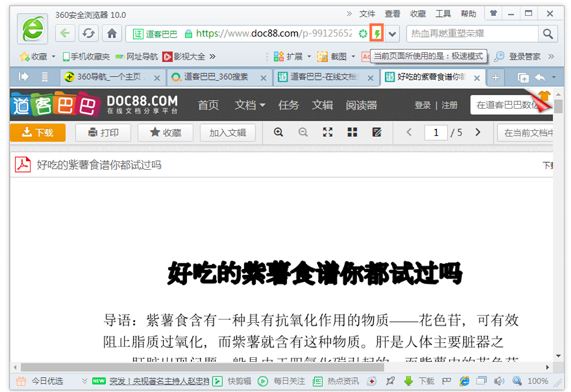This screenshot has width=571, height=392.
Task: Expand the address bar dropdown arrow
Action: coord(392,34)
